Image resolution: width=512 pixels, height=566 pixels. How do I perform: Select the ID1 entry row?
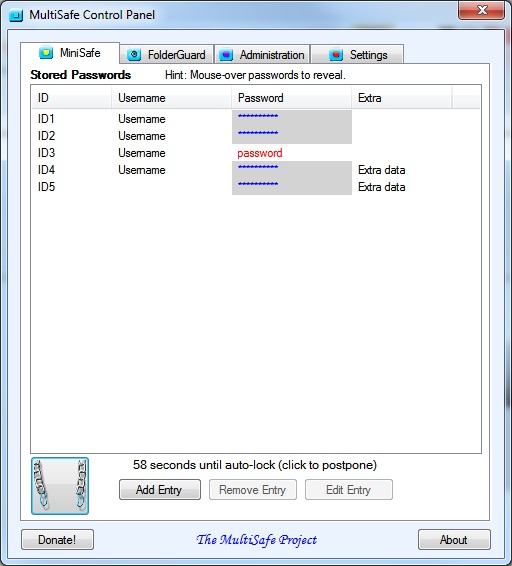click(256, 119)
